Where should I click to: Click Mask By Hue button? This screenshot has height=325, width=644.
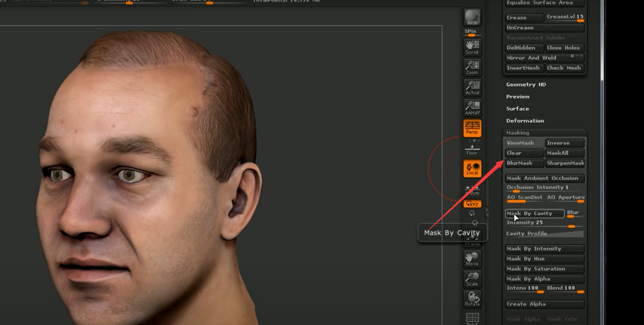pyautogui.click(x=544, y=259)
